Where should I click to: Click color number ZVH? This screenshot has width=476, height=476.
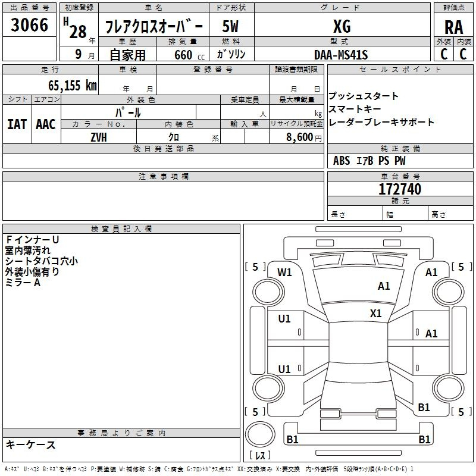pyautogui.click(x=99, y=137)
